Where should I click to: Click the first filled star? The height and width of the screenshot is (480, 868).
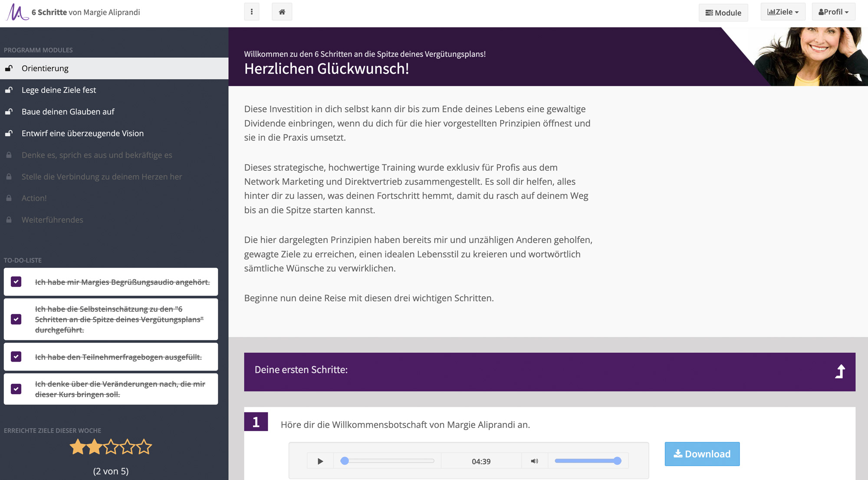pos(78,447)
